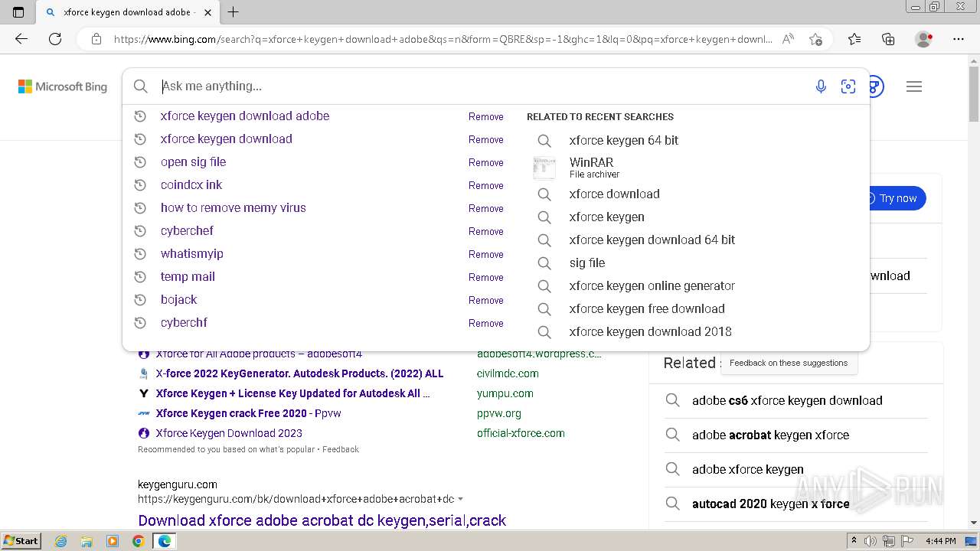Open 'X-force 2022 KeyGenerator' Autodesk link
980x551 pixels.
(300, 373)
